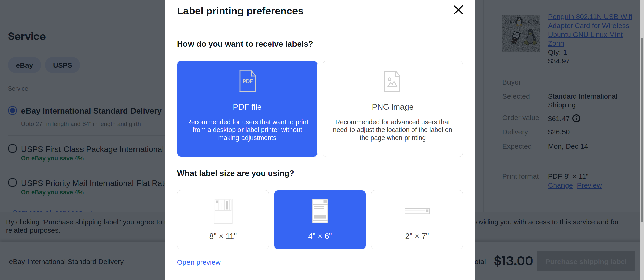Choose the PNG image format card
This screenshot has height=280, width=644.
(x=392, y=109)
